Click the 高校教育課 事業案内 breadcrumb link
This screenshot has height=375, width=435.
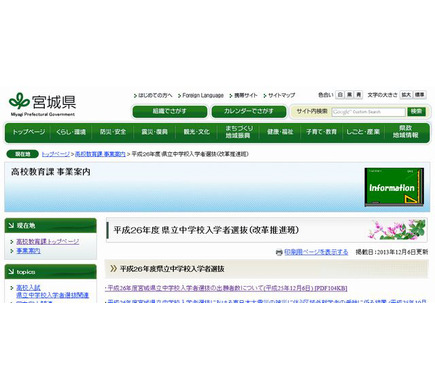[100, 154]
